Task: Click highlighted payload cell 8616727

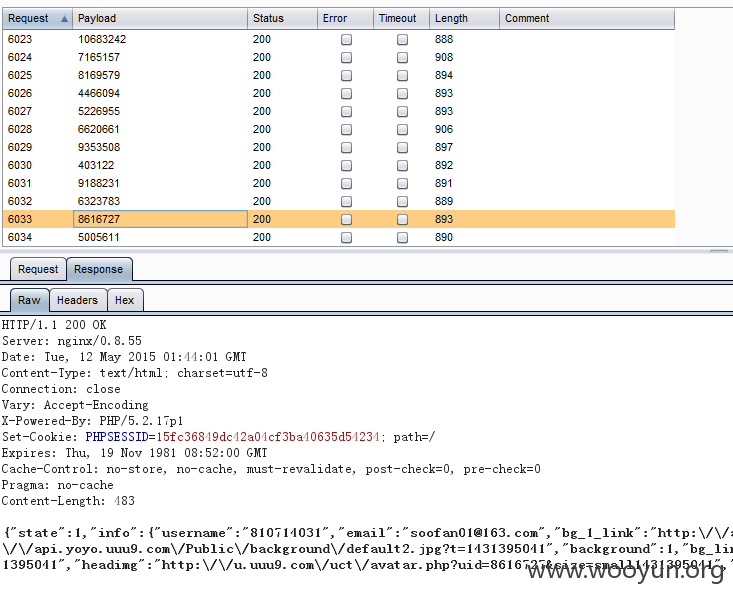Action: [x=160, y=219]
